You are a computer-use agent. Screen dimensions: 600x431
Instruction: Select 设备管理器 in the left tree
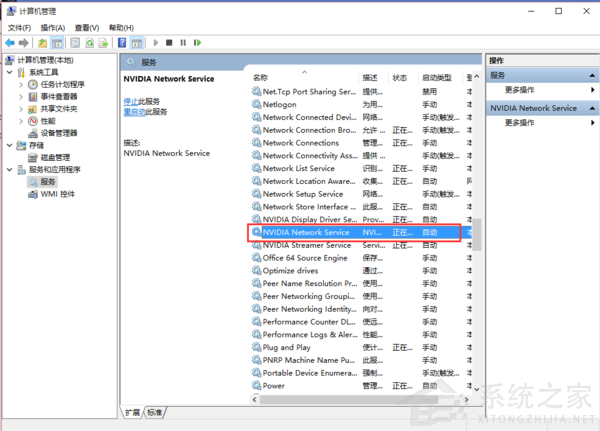click(58, 133)
